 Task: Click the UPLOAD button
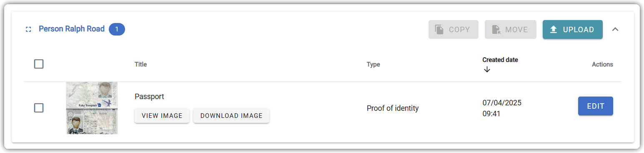(573, 30)
